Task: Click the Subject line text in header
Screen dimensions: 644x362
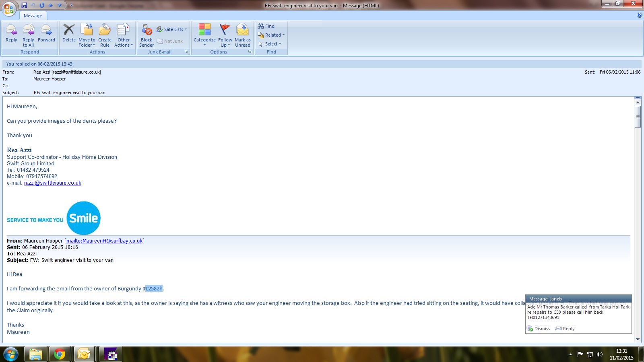Action: tap(70, 93)
